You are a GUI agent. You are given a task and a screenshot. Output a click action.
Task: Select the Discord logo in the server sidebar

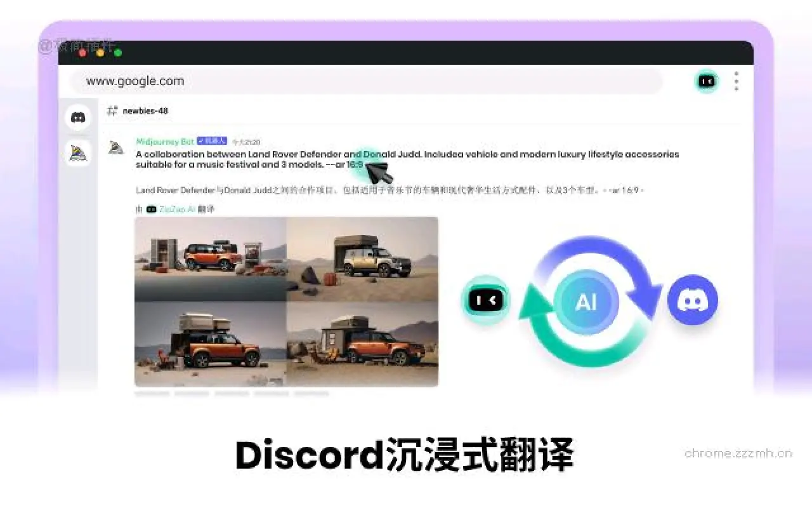tap(78, 116)
